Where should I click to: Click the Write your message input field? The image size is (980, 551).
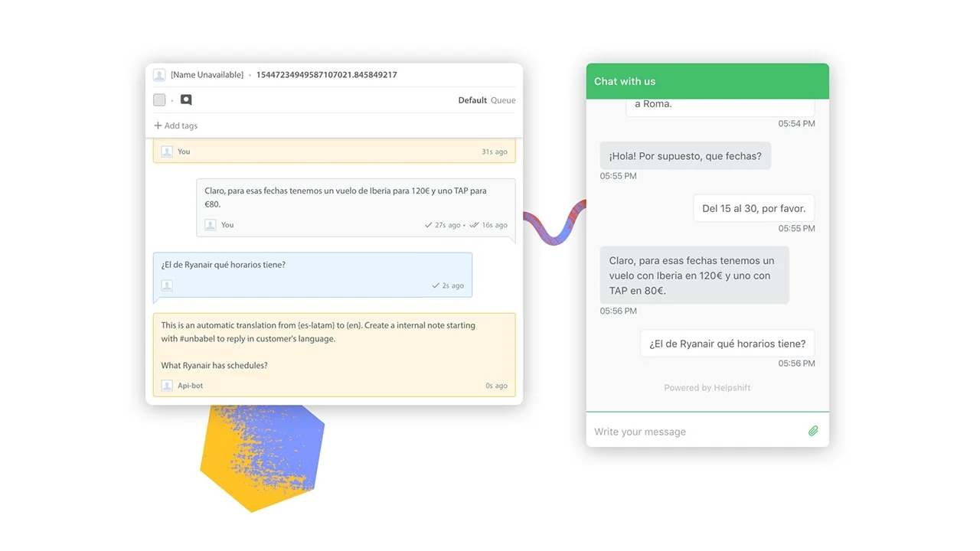[x=697, y=432]
